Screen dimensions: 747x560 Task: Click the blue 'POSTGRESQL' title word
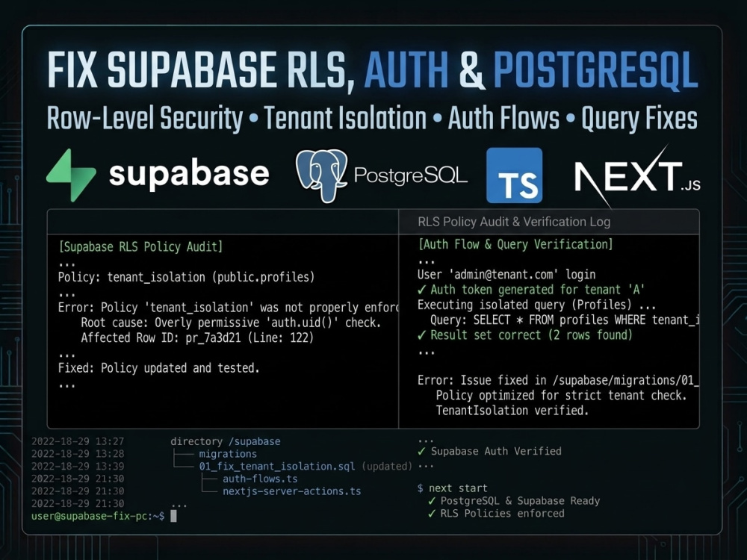pyautogui.click(x=596, y=69)
